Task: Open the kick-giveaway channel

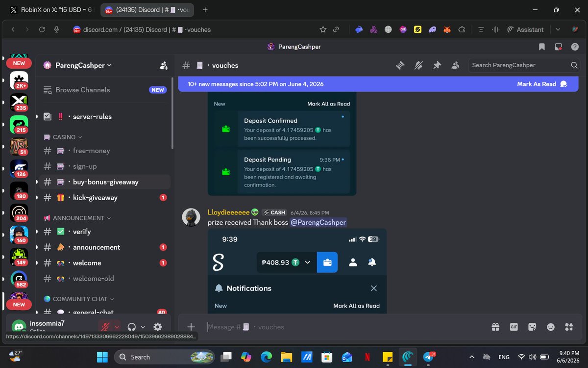Action: [x=105, y=198]
